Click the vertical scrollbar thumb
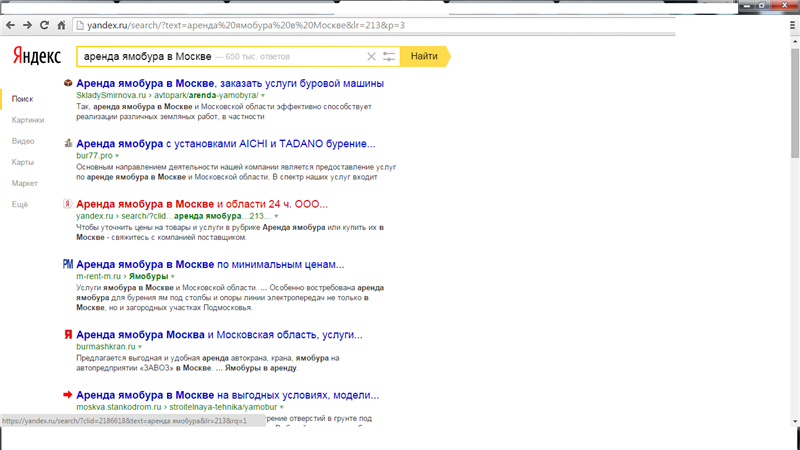 click(795, 105)
